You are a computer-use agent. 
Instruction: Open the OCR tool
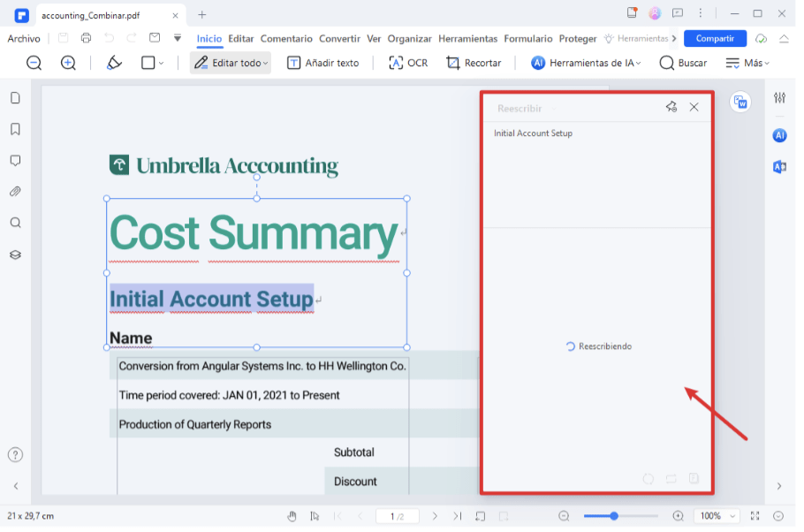coord(408,63)
